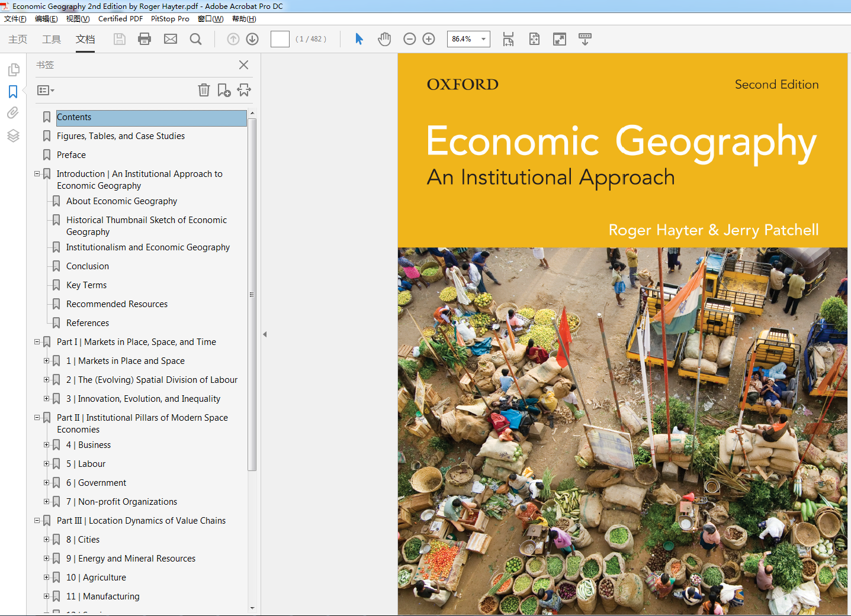Open the Attachments paperclip panel
The image size is (851, 616).
point(13,113)
